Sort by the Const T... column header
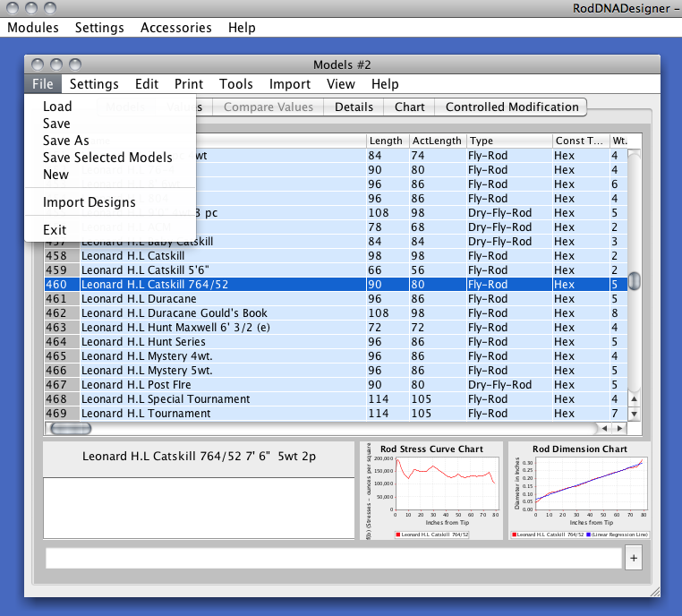 (580, 141)
